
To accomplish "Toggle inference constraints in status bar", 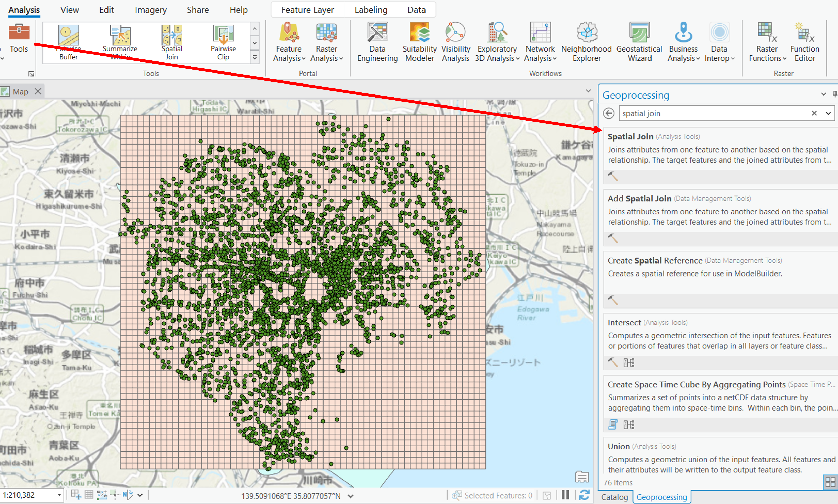I will tap(115, 495).
